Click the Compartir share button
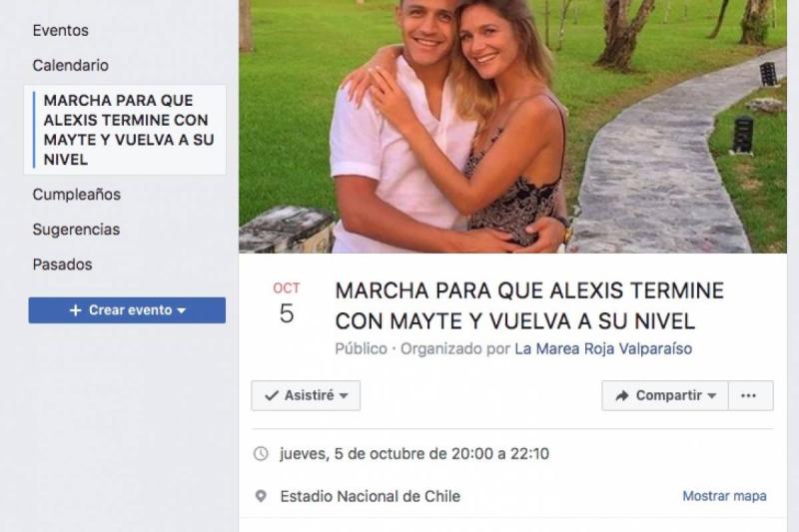 tap(665, 395)
